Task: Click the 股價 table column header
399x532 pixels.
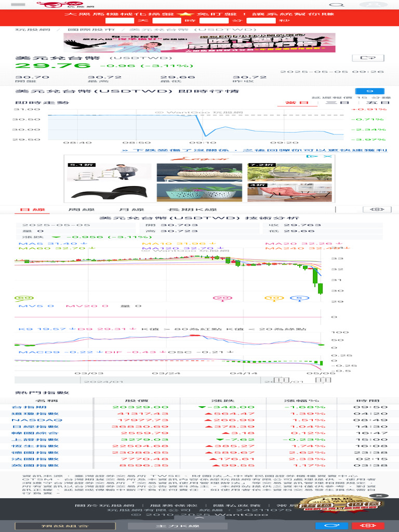Action: click(x=137, y=401)
